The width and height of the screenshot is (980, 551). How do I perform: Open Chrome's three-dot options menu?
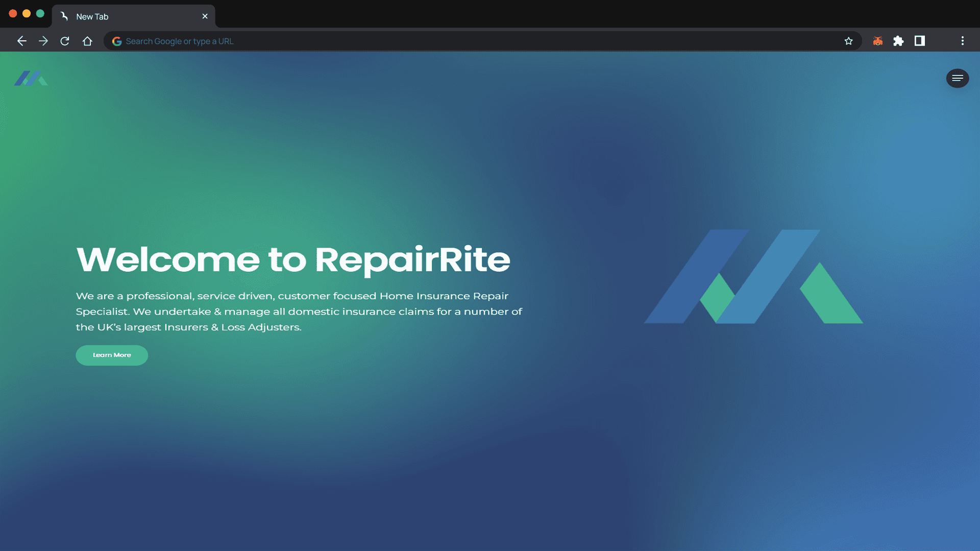click(x=963, y=41)
